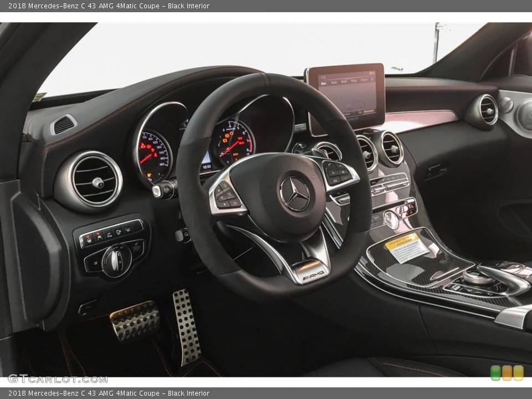Click the COMAND controller dial on the console
Image resolution: width=532 pixels, height=399 pixels.
tap(478, 277)
